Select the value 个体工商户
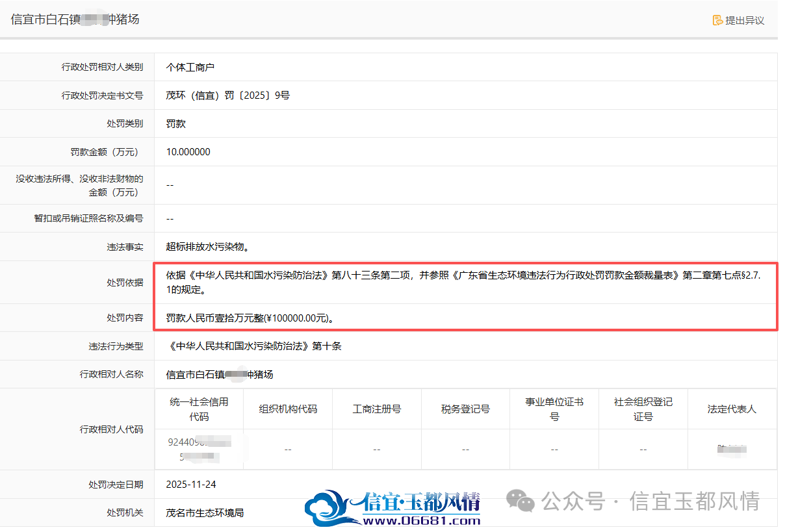 pos(190,67)
